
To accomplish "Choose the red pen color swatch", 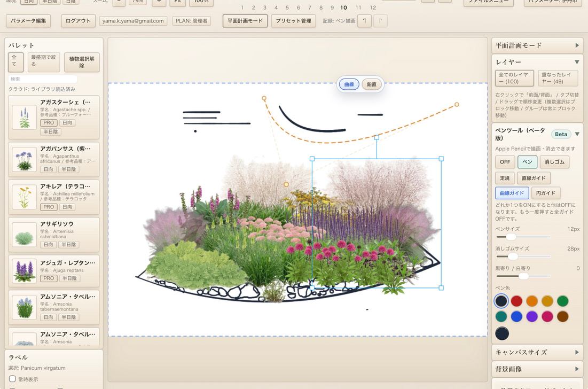I will click(x=516, y=301).
